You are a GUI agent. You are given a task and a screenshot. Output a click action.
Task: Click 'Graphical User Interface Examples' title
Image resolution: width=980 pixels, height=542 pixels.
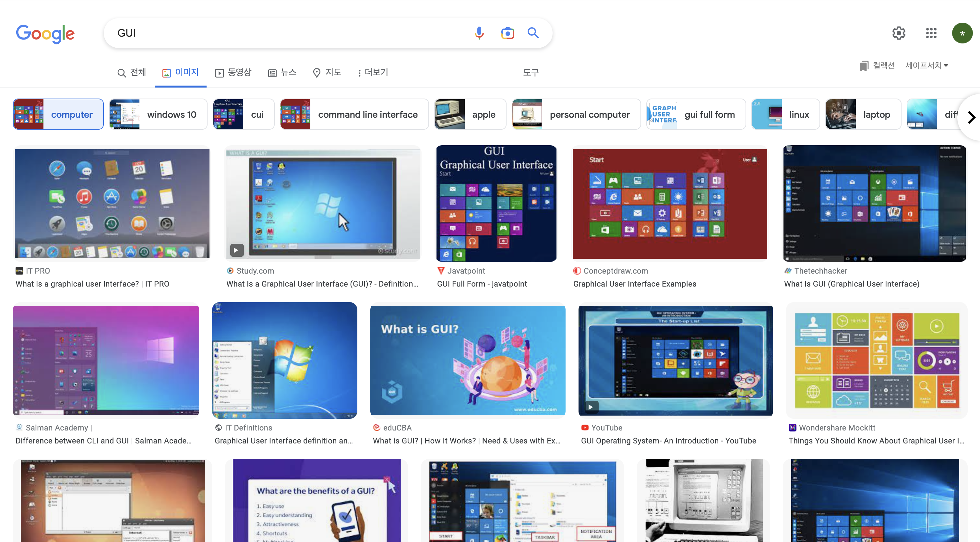(635, 284)
